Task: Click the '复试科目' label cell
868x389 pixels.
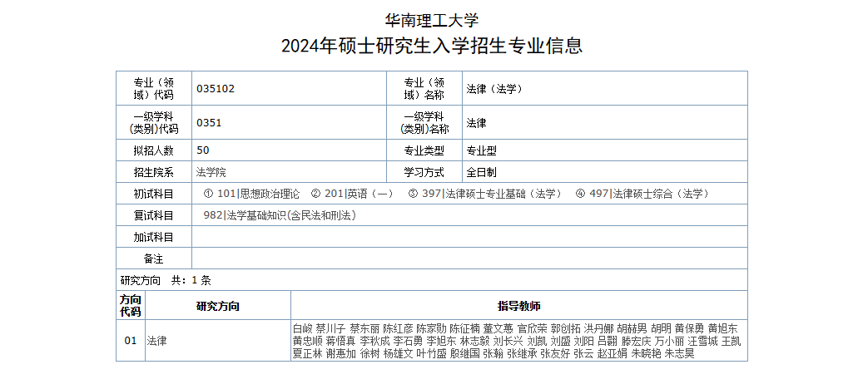Action: (154, 215)
